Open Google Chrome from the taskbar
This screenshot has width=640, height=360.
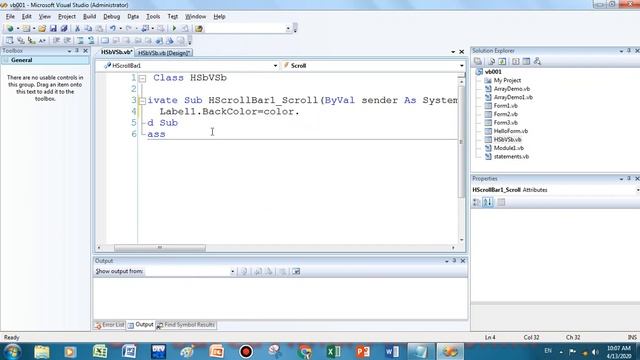tap(304, 351)
